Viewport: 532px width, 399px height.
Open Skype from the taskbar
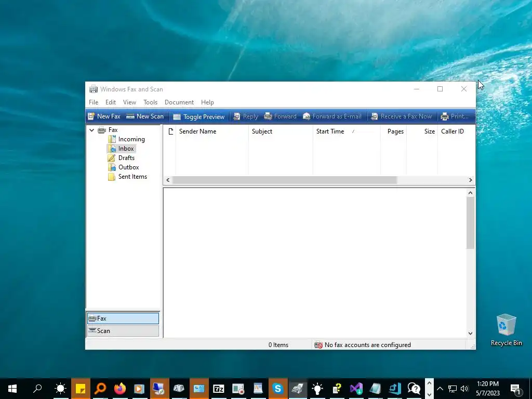tap(277, 389)
